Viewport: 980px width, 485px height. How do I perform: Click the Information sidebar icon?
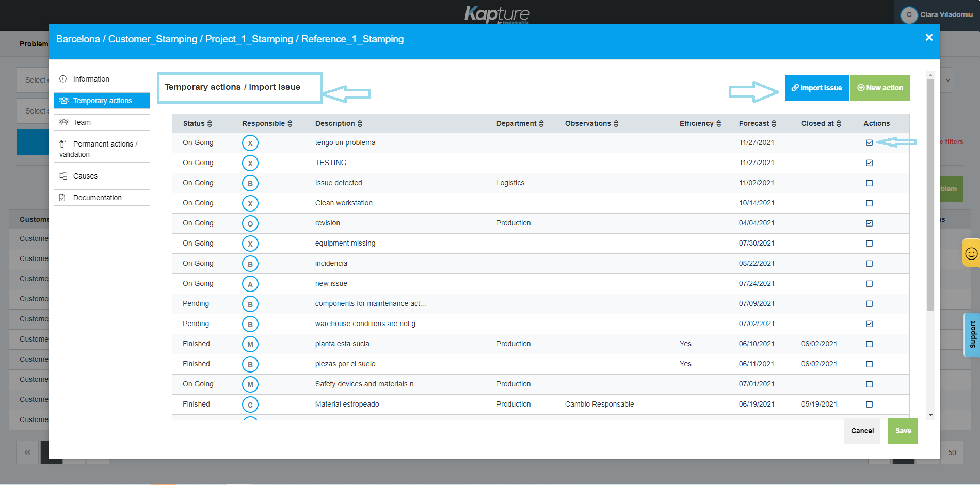pos(63,79)
